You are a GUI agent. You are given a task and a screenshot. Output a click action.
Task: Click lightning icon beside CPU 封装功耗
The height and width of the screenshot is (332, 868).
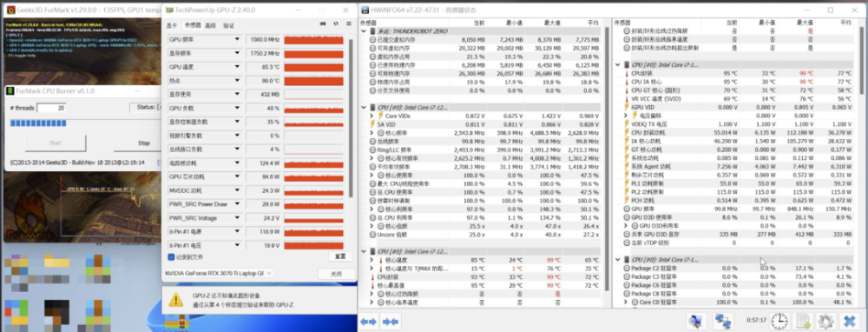pos(627,133)
